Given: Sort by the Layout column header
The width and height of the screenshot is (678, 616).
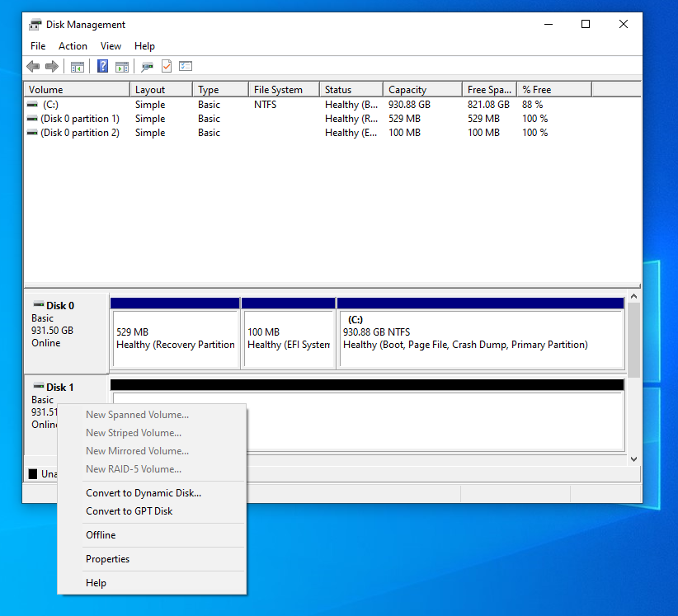Looking at the screenshot, I should pyautogui.click(x=162, y=90).
